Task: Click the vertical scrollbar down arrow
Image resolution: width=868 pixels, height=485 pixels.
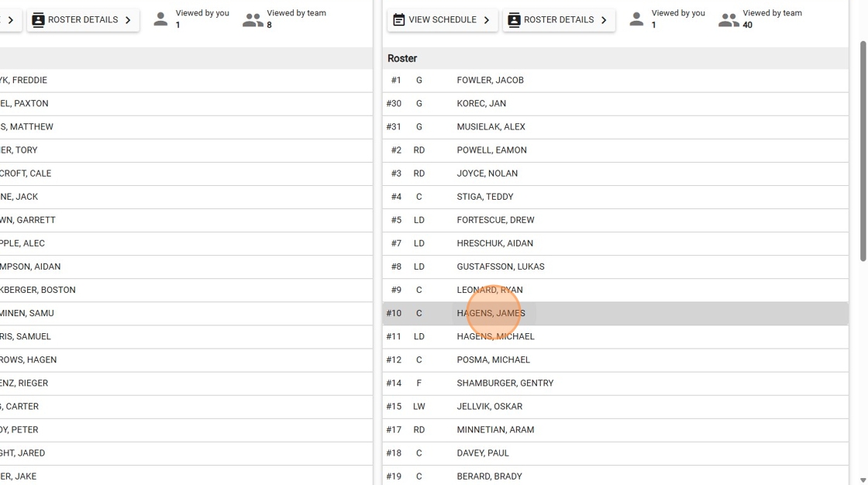Action: [863, 480]
